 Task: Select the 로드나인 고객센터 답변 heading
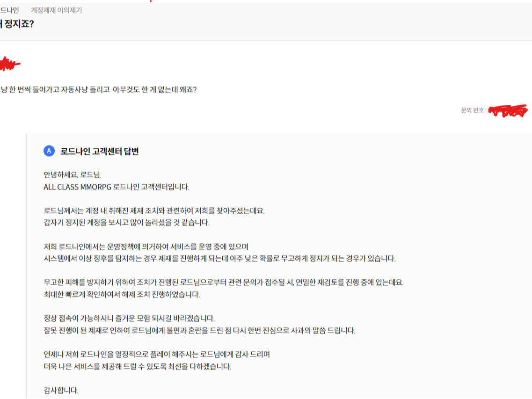99,152
